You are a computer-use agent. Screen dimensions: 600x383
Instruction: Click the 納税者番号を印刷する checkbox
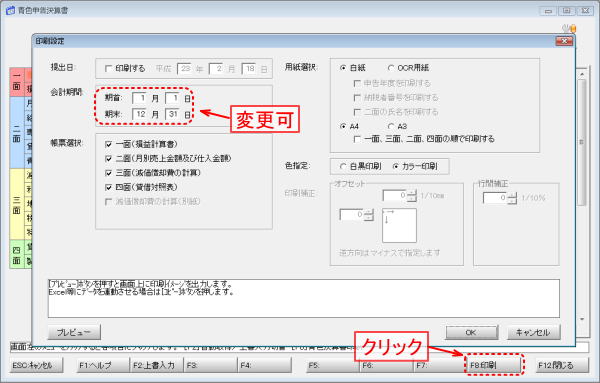point(357,98)
